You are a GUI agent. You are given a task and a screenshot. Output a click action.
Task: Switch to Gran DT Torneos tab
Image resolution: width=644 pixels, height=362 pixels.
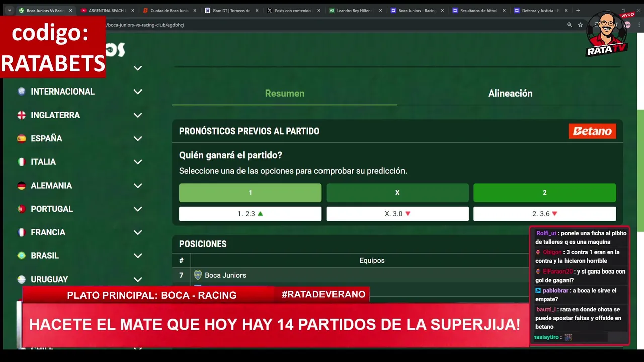tap(230, 10)
